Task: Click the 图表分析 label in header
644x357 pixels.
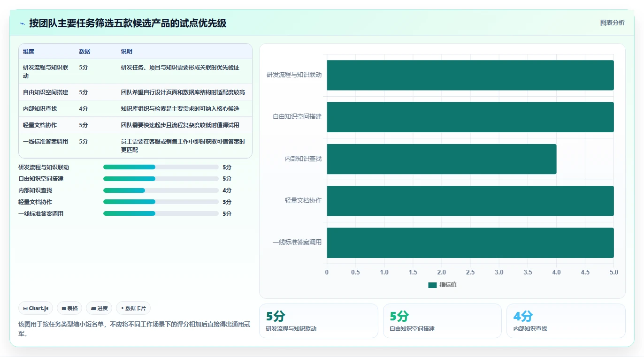Action: coord(612,23)
